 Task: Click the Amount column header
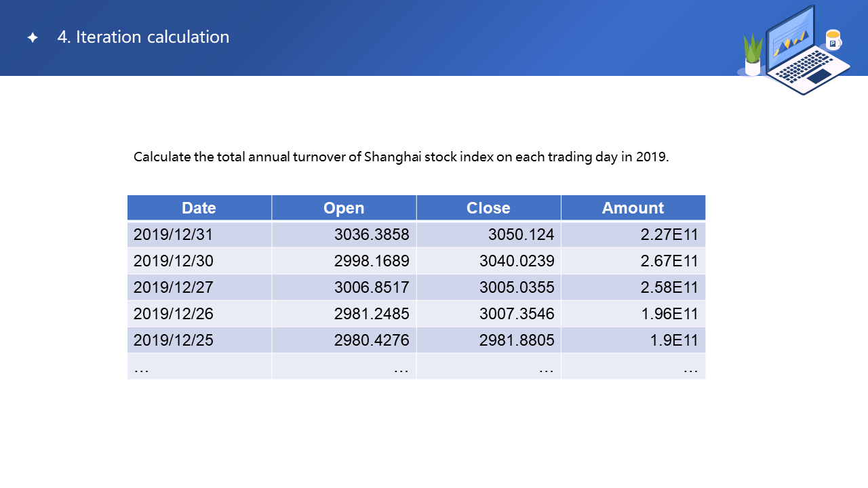pyautogui.click(x=633, y=208)
